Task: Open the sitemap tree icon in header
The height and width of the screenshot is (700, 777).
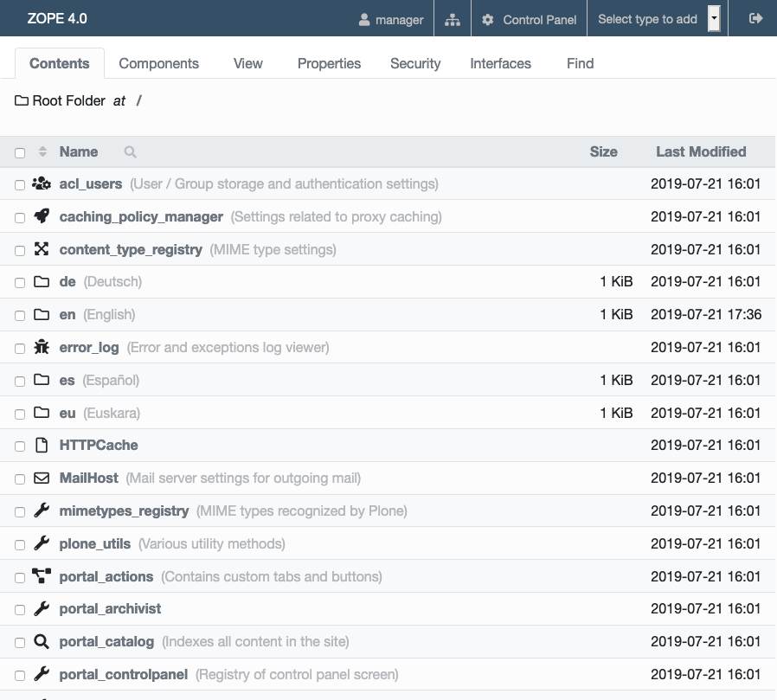Action: (452, 20)
